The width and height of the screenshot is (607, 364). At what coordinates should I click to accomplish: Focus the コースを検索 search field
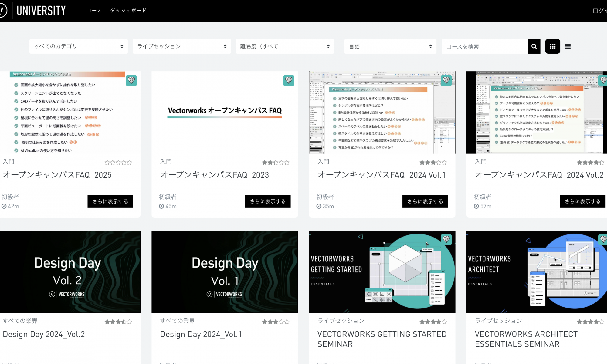(485, 46)
